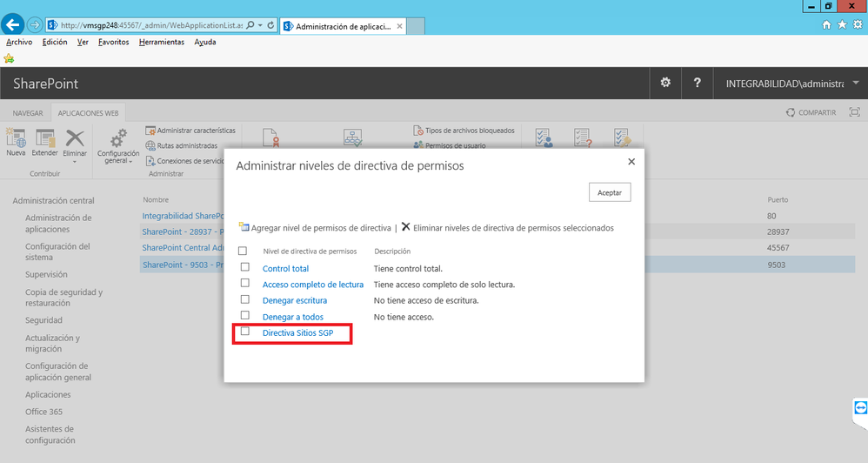The width and height of the screenshot is (868, 463).
Task: Open the Denegar escritura link
Action: coord(295,301)
